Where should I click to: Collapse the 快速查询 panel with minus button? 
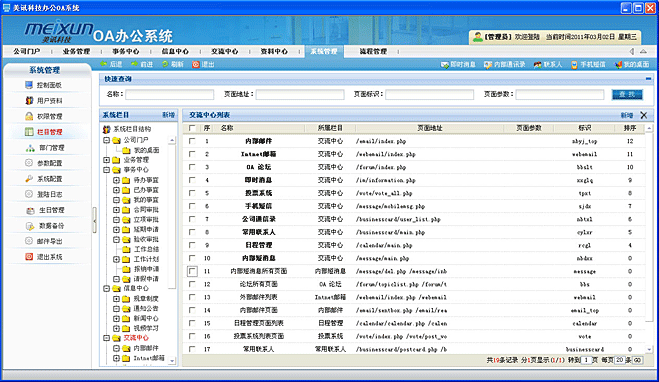(x=648, y=79)
